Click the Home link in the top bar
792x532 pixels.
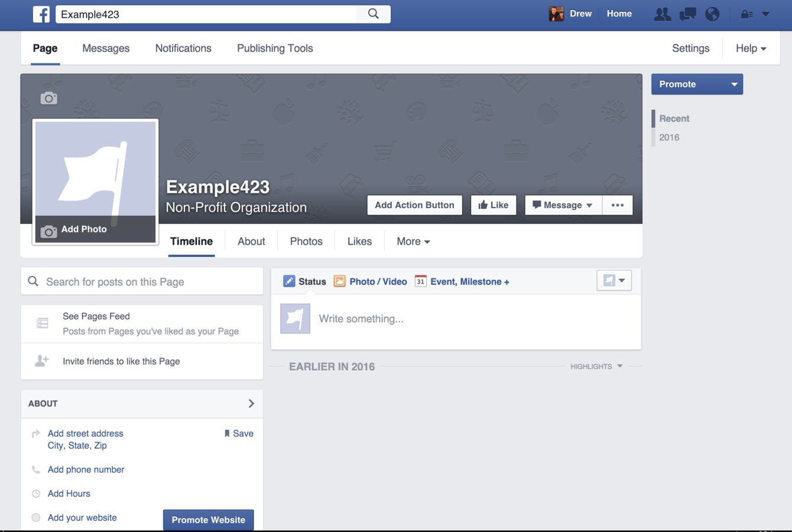click(619, 14)
